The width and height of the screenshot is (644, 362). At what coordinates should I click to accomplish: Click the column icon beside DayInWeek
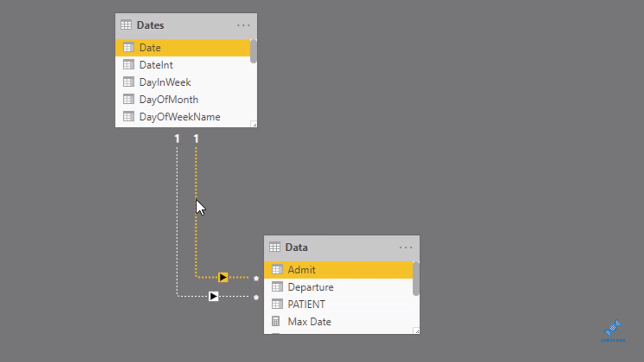tap(128, 82)
